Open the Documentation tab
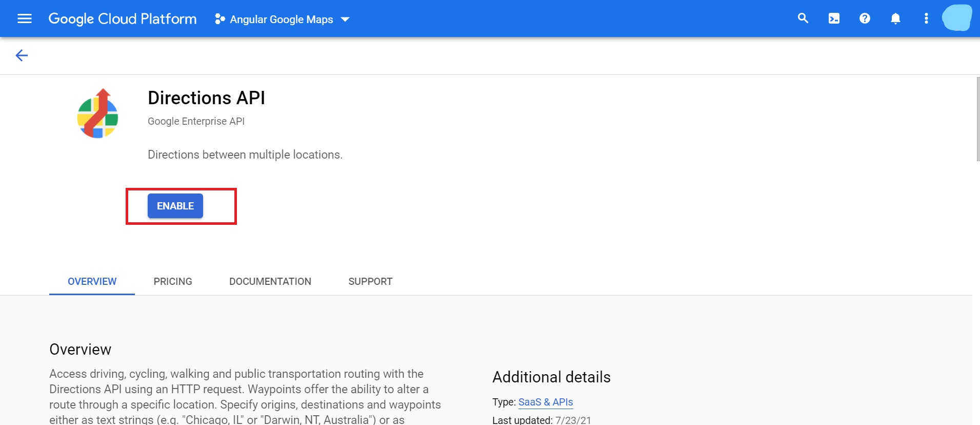Viewport: 980px width, 425px height. 270,281
